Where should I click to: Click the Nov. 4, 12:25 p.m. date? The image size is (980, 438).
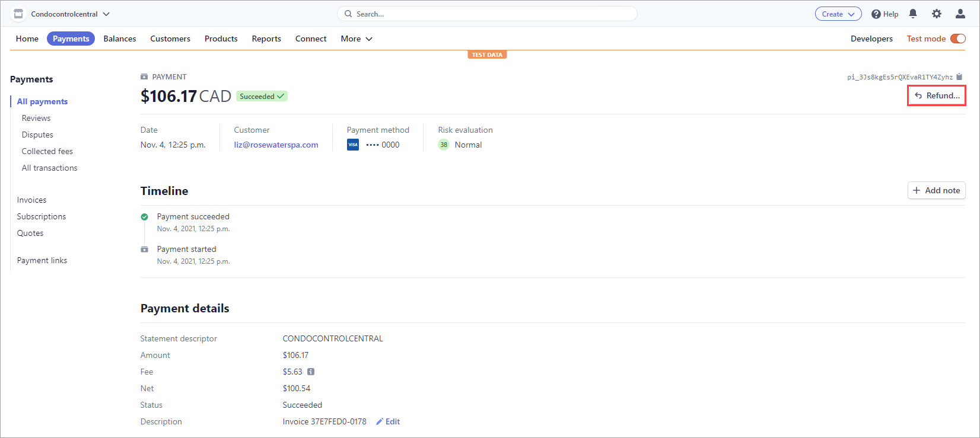click(173, 145)
